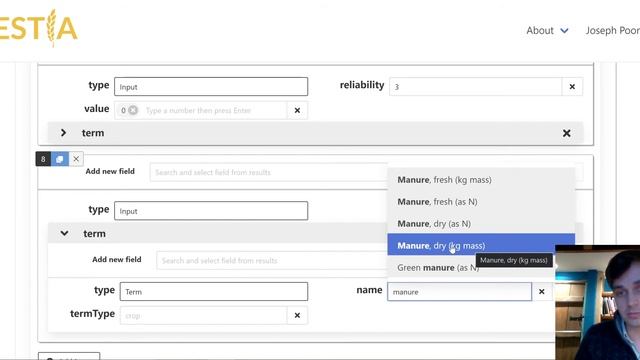Clear the termType field with X

click(297, 316)
